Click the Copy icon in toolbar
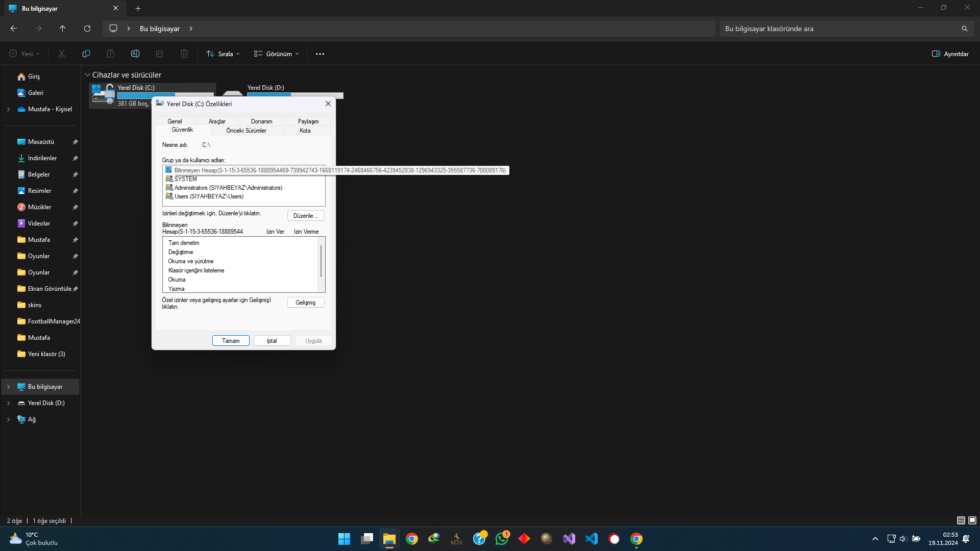Image resolution: width=980 pixels, height=551 pixels. pyautogui.click(x=86, y=54)
